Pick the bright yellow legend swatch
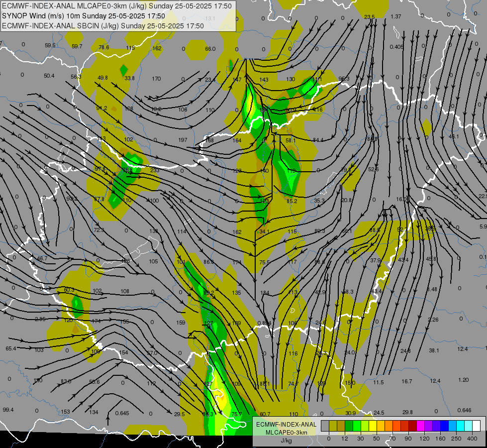This screenshot has width=487, height=448. (x=373, y=426)
